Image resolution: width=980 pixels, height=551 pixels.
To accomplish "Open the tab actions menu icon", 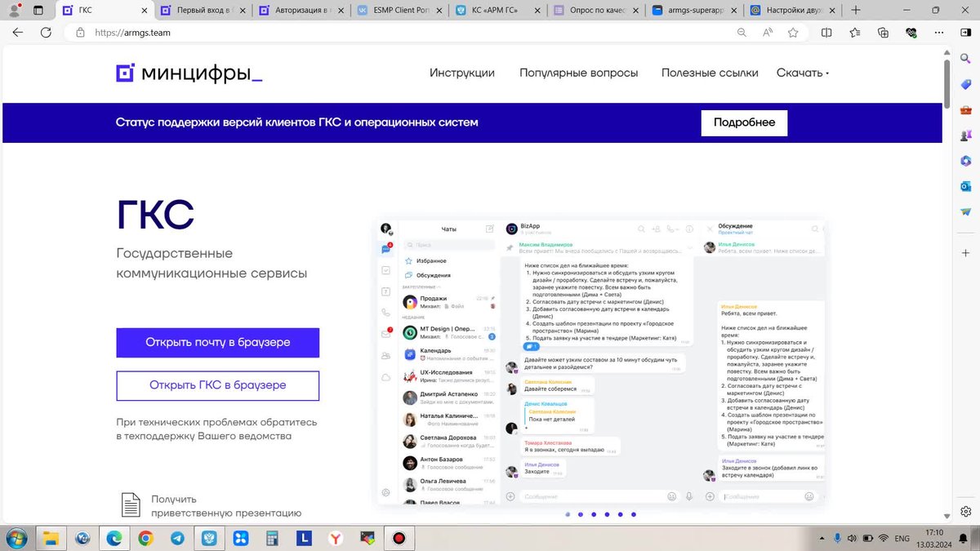I will 38,11.
